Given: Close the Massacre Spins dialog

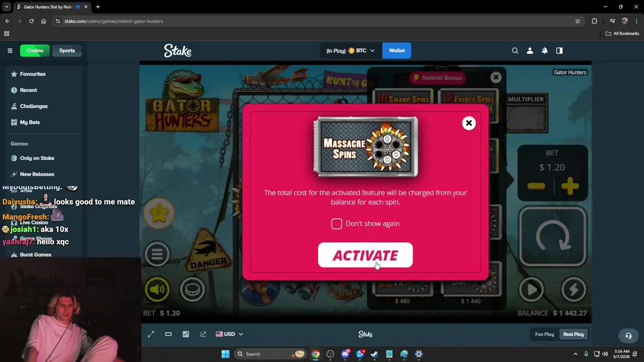Looking at the screenshot, I should click(x=468, y=123).
